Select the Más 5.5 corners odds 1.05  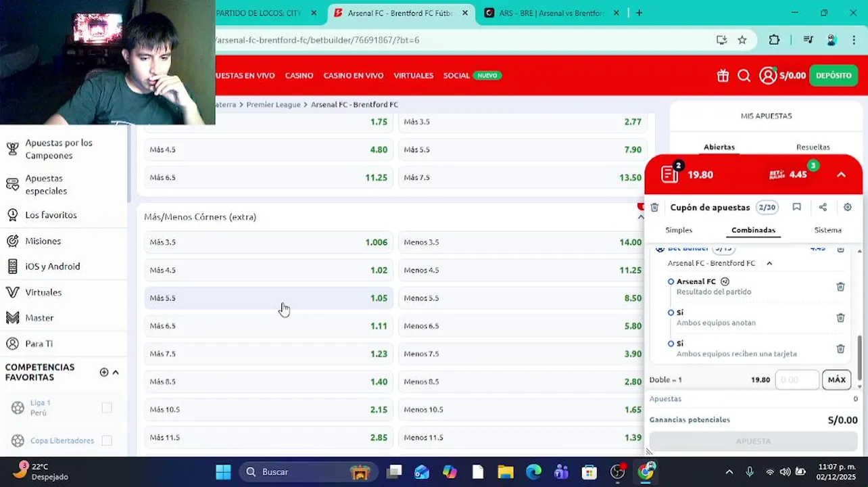pyautogui.click(x=268, y=298)
